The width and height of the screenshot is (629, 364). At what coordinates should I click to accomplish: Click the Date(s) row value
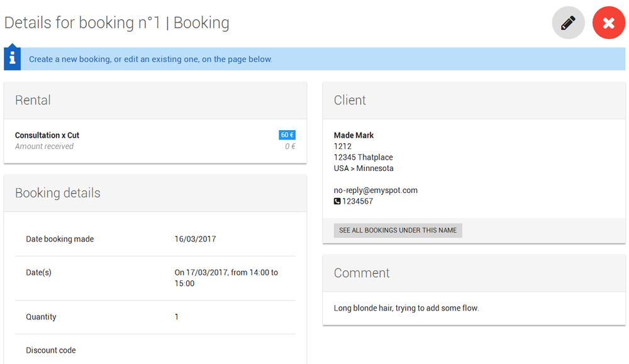pyautogui.click(x=226, y=278)
